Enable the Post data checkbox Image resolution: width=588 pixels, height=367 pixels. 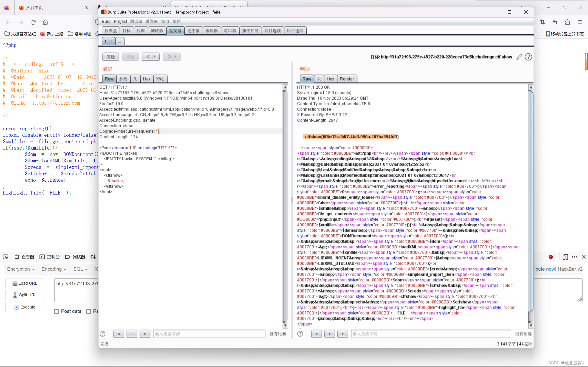point(57,311)
